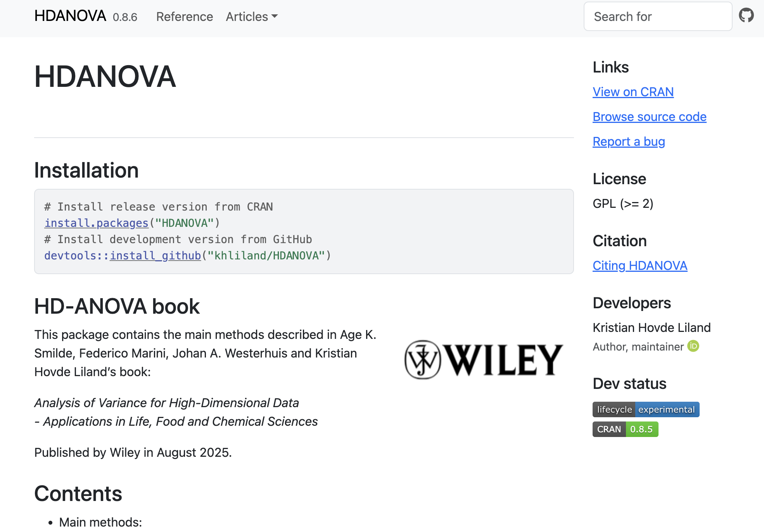764x532 pixels.
Task: Click the install_github function link
Action: click(155, 256)
